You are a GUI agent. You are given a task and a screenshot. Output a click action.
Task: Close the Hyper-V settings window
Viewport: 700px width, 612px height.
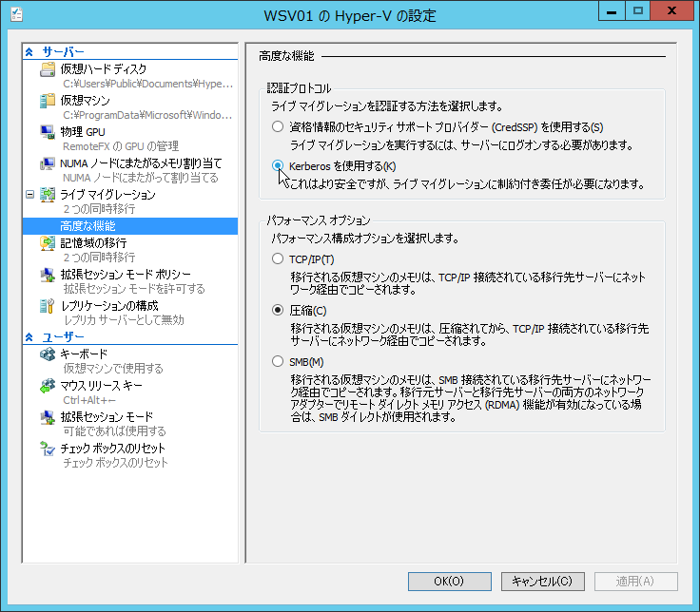coord(671,11)
